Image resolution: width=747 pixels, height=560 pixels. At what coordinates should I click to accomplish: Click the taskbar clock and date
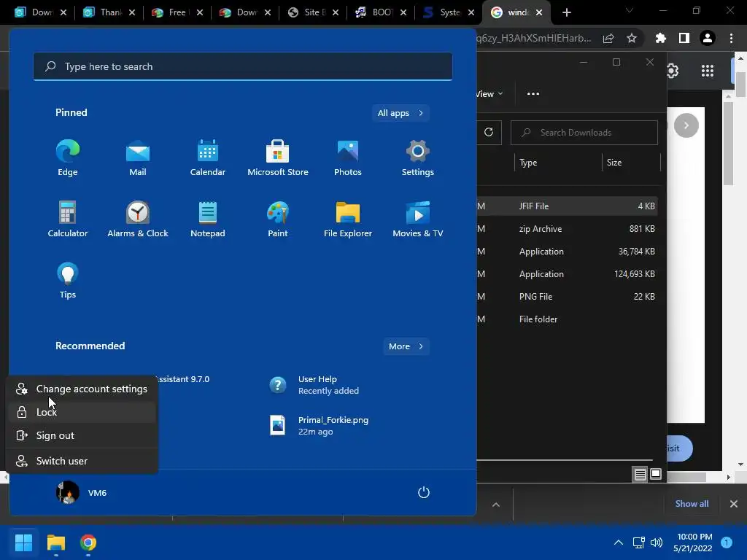(x=693, y=542)
